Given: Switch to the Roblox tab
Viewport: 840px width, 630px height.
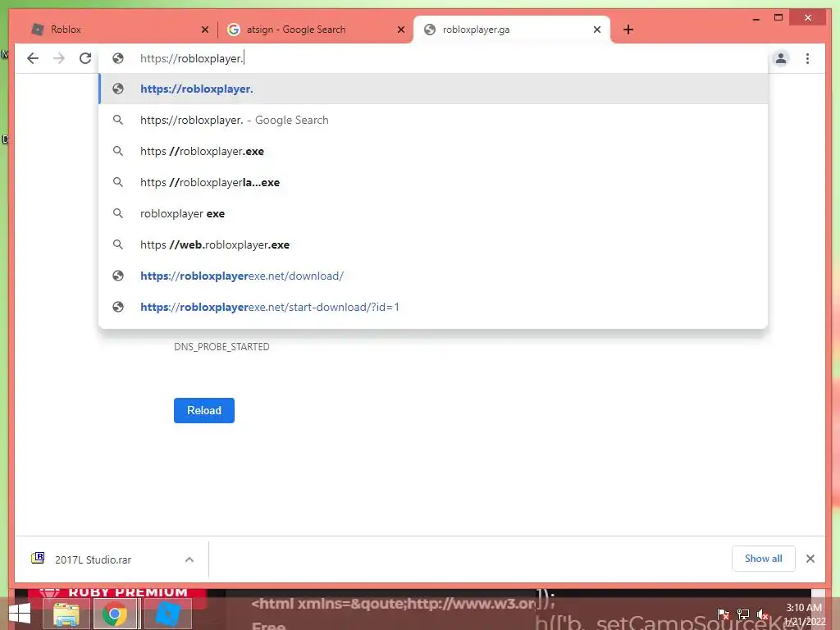Looking at the screenshot, I should pos(118,30).
